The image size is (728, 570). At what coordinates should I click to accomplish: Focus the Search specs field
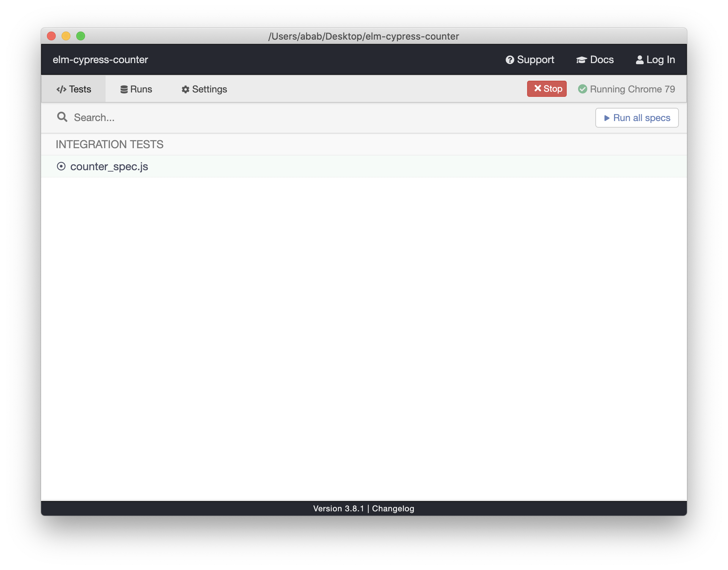pos(323,117)
